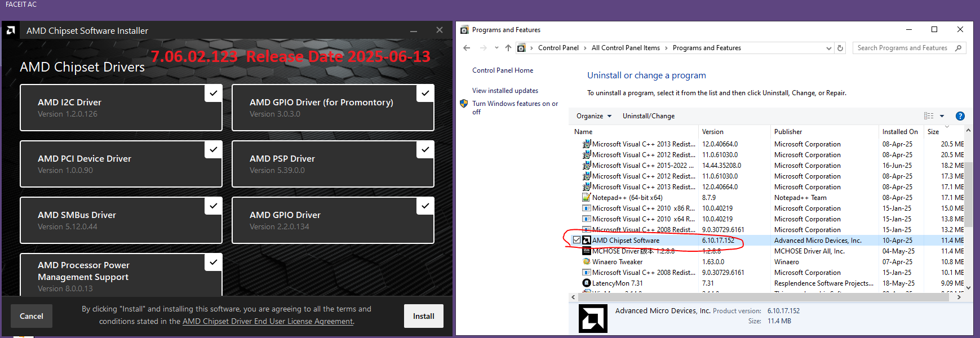Open Turn Windows features on or off
Viewport: 980px width, 338px height.
[x=515, y=108]
